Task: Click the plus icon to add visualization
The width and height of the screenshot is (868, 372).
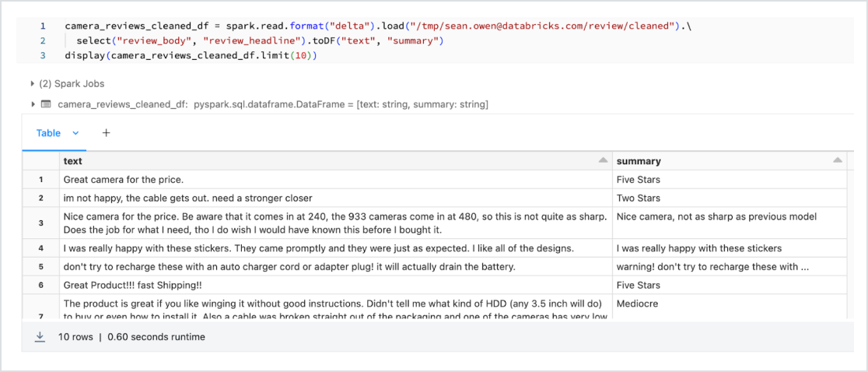Action: (107, 133)
